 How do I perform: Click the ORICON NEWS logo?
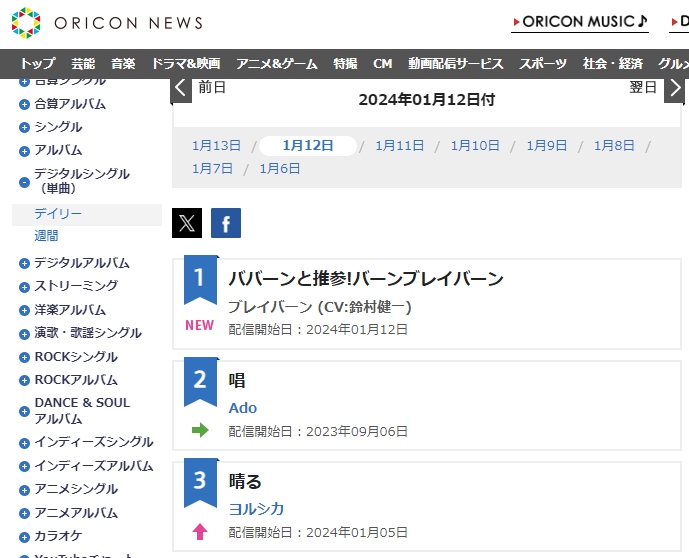coord(107,23)
